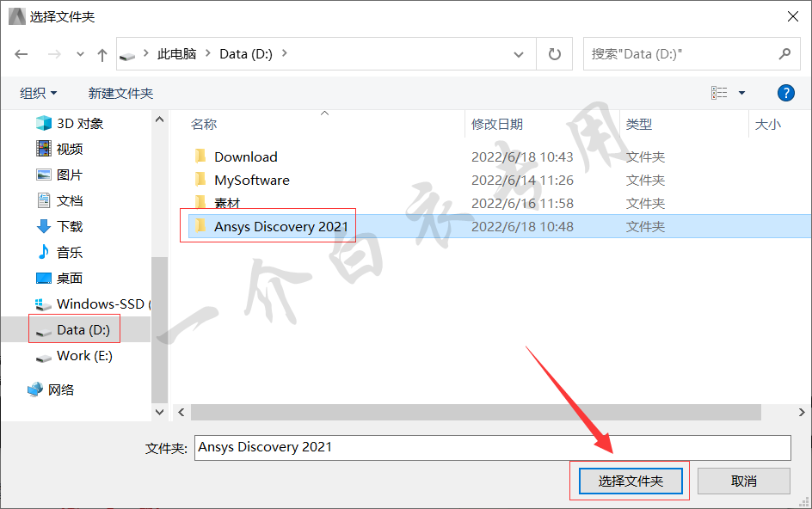
Task: Open more view options dropdown arrow
Action: (741, 93)
